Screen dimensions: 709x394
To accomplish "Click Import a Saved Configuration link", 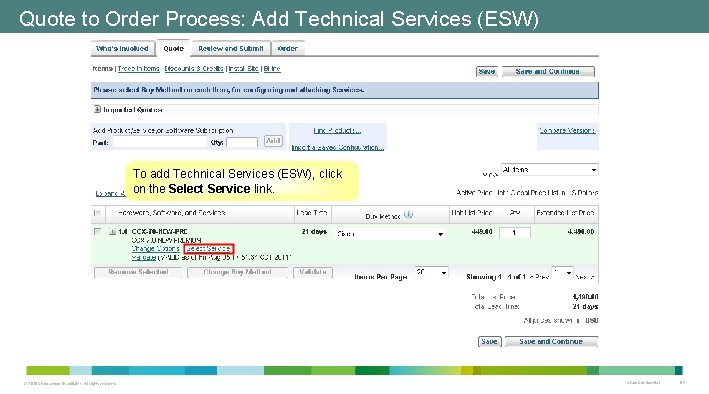I will coord(338,147).
